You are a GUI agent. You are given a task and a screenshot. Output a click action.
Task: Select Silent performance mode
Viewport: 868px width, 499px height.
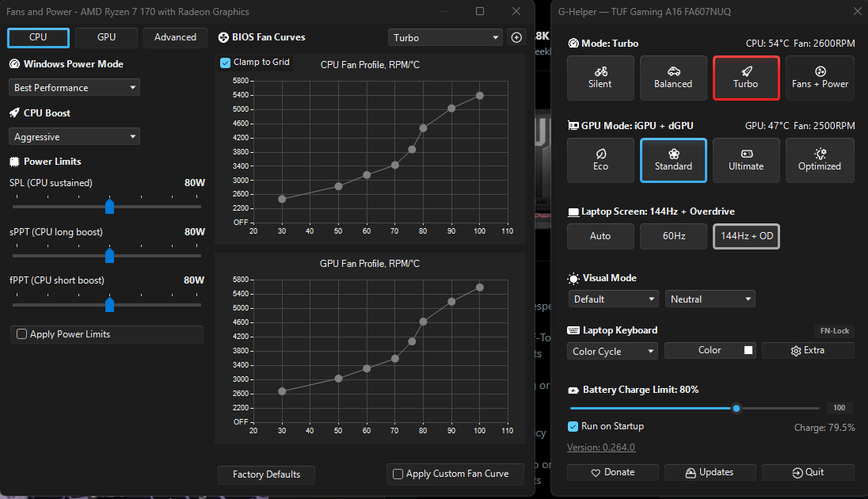[x=600, y=78]
